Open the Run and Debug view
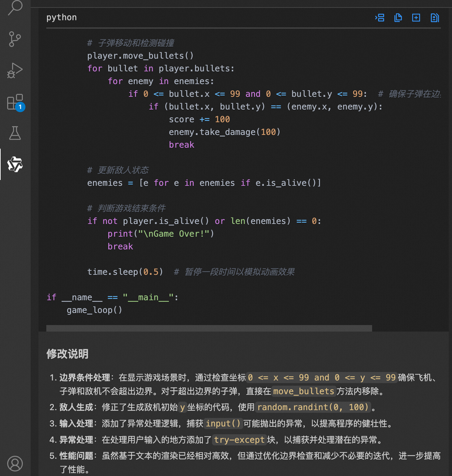Image resolution: width=452 pixels, height=476 pixels. point(15,70)
